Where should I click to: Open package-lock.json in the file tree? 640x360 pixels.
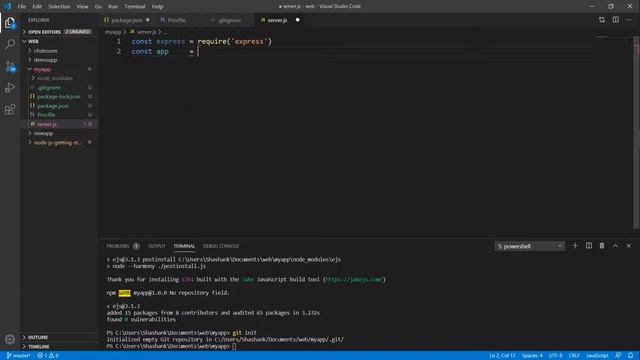(x=59, y=97)
